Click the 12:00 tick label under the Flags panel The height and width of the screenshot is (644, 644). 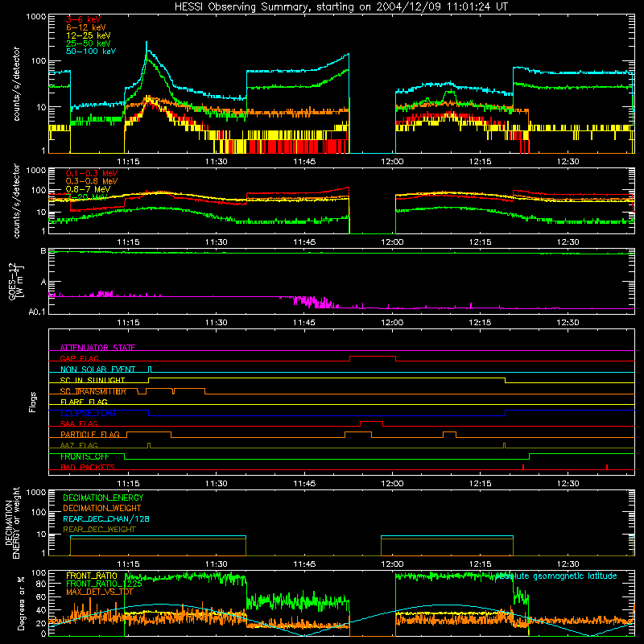click(392, 484)
